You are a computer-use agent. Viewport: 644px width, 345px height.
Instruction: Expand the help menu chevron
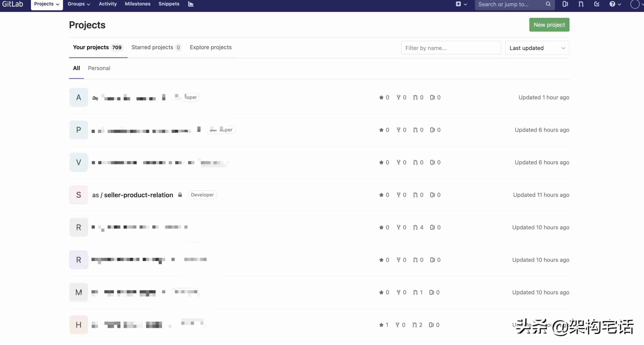[619, 4]
